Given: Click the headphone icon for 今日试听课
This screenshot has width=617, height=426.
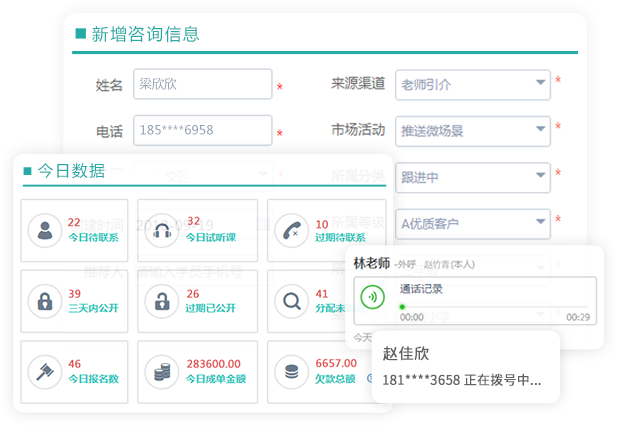Looking at the screenshot, I should point(164,231).
